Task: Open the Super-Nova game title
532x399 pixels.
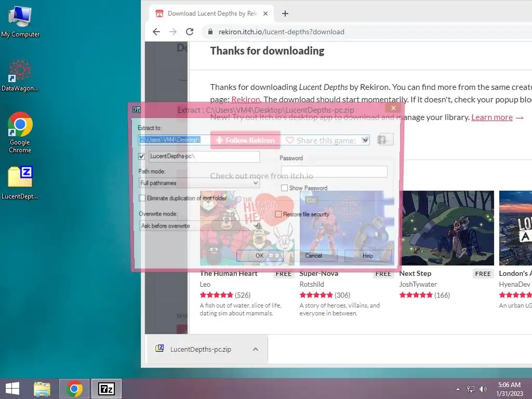Action: point(318,273)
